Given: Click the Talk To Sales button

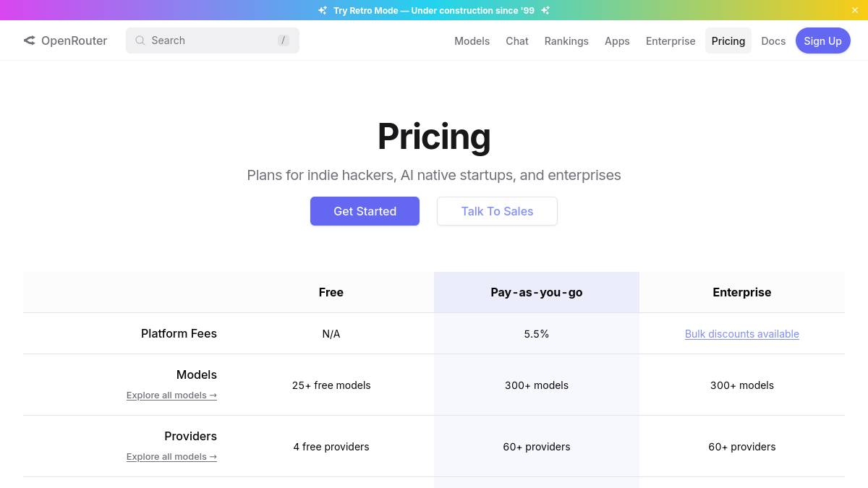Looking at the screenshot, I should click(x=497, y=211).
